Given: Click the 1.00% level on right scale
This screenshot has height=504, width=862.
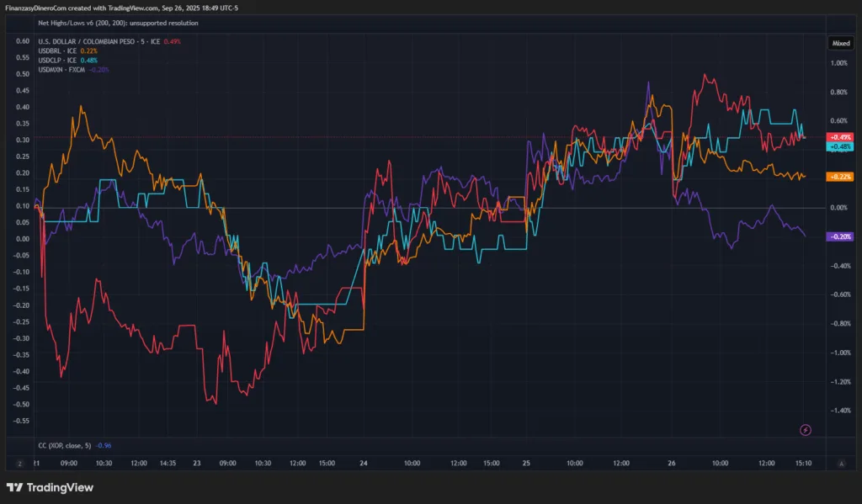Looking at the screenshot, I should click(839, 63).
